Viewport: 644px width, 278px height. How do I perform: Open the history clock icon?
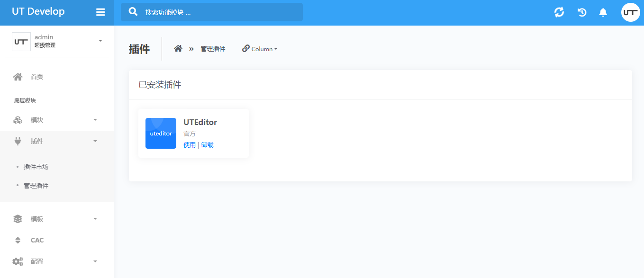(582, 12)
